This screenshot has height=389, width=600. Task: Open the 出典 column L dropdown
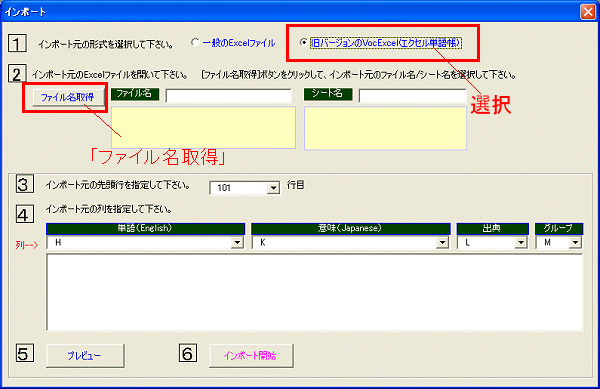521,243
